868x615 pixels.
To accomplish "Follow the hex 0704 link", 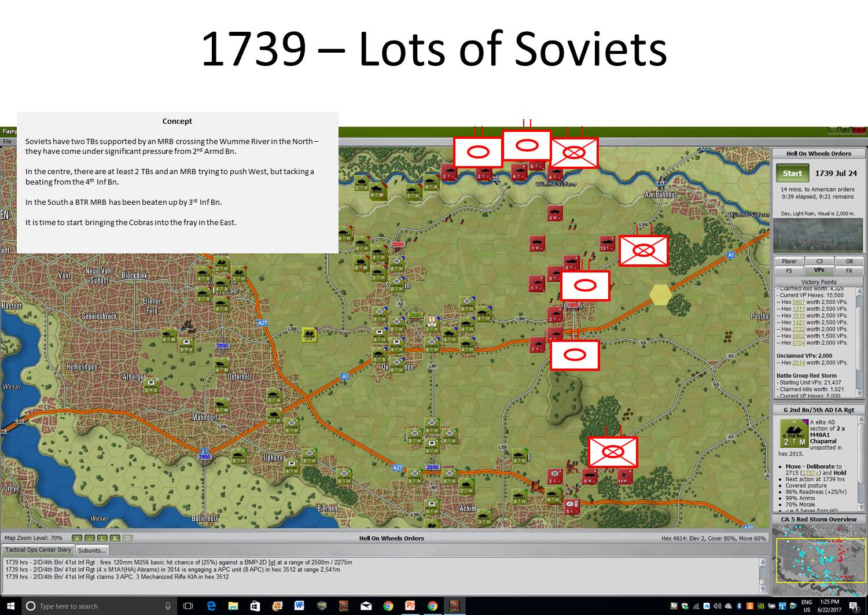I will 799,343.
